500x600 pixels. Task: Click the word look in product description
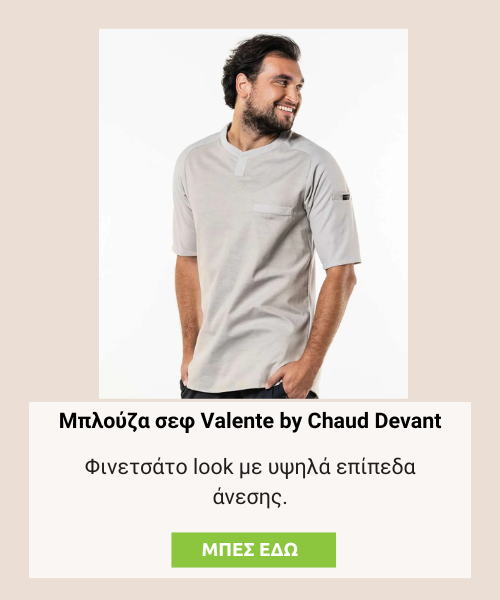213,467
